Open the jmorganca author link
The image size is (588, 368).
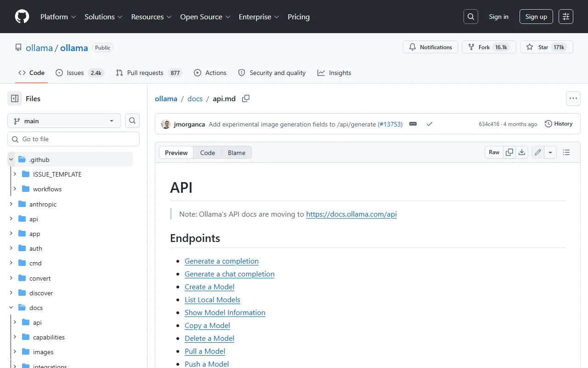click(190, 124)
